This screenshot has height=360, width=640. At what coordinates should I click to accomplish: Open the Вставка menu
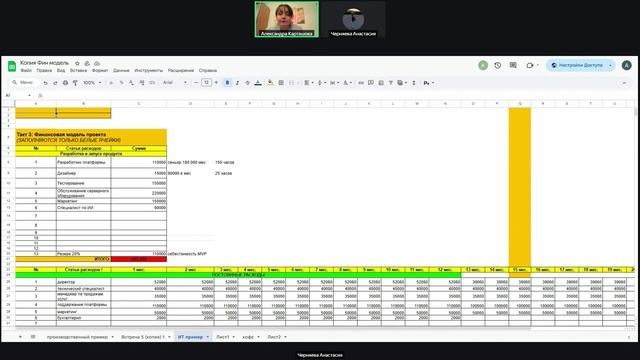78,71
